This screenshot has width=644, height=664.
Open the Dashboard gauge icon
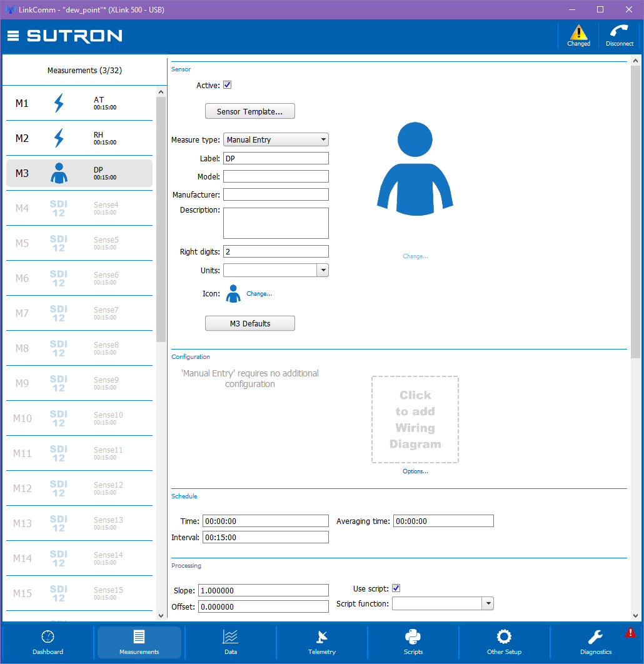tap(48, 636)
